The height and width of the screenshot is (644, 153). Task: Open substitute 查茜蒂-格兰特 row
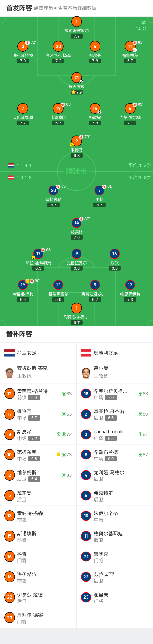tap(38, 394)
